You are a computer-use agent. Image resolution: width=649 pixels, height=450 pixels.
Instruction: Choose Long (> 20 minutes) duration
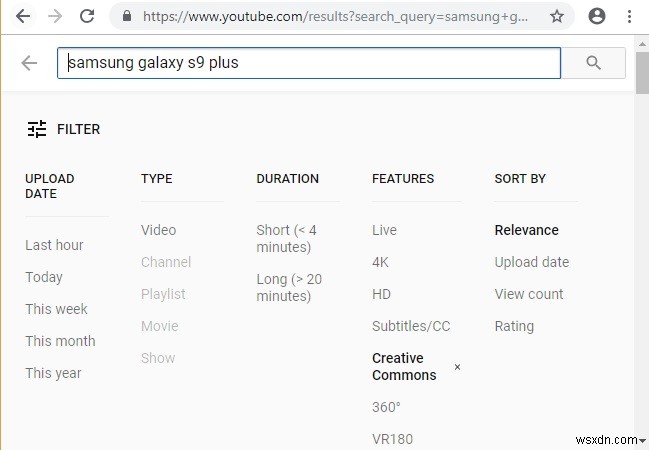(289, 287)
